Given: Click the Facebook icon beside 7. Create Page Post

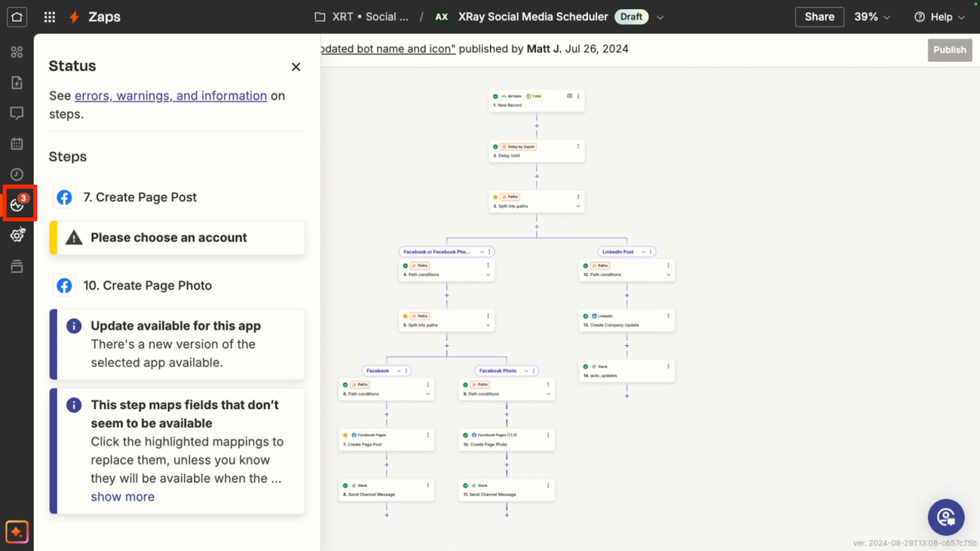Looking at the screenshot, I should [64, 197].
